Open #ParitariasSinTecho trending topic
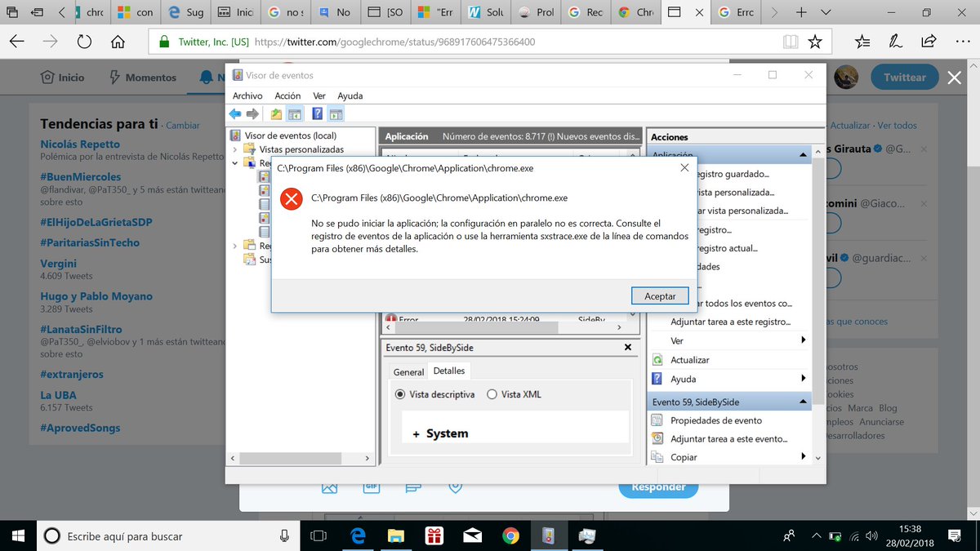 coord(90,242)
